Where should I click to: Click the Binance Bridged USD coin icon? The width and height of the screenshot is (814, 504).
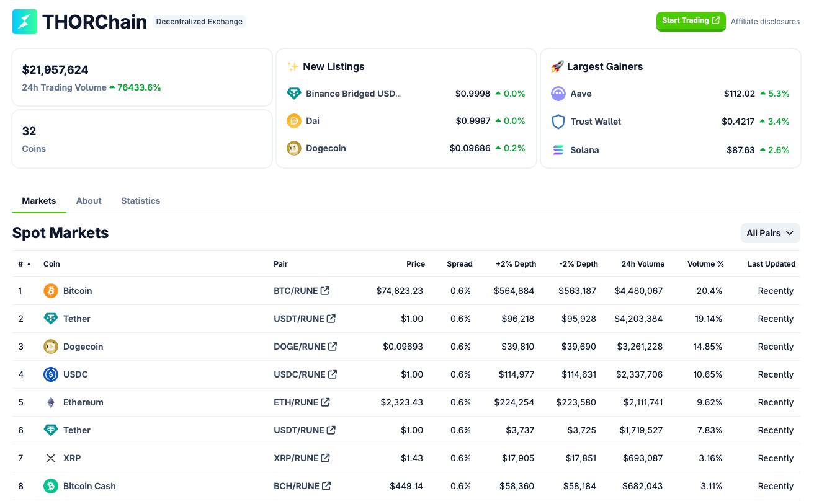pos(294,94)
